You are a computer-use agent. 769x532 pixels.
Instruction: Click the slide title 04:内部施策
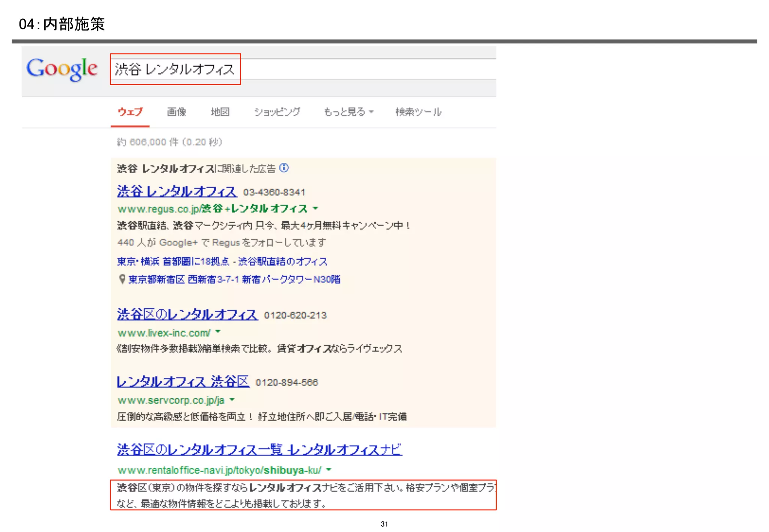(x=62, y=24)
